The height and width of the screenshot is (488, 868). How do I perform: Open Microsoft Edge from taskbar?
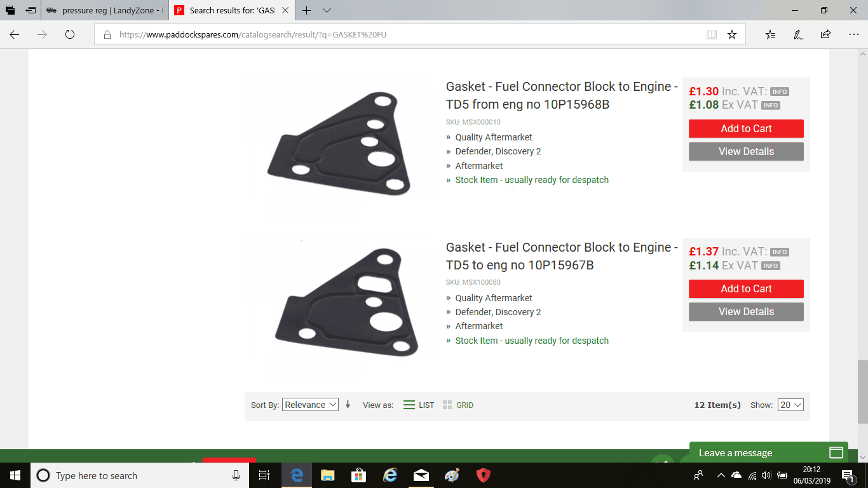click(x=297, y=475)
